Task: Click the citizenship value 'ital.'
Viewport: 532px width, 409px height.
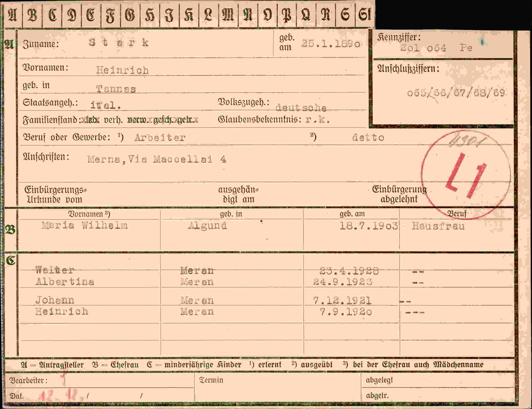Action: pos(106,105)
